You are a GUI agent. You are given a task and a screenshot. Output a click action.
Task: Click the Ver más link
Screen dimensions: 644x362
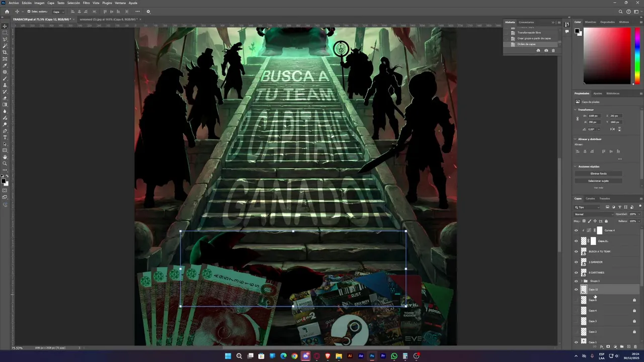(x=599, y=188)
